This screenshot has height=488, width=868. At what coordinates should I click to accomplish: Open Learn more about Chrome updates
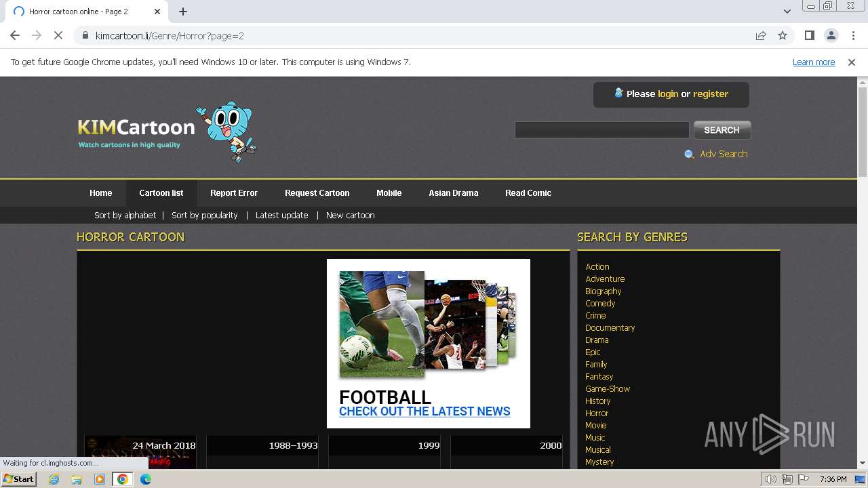coord(814,62)
